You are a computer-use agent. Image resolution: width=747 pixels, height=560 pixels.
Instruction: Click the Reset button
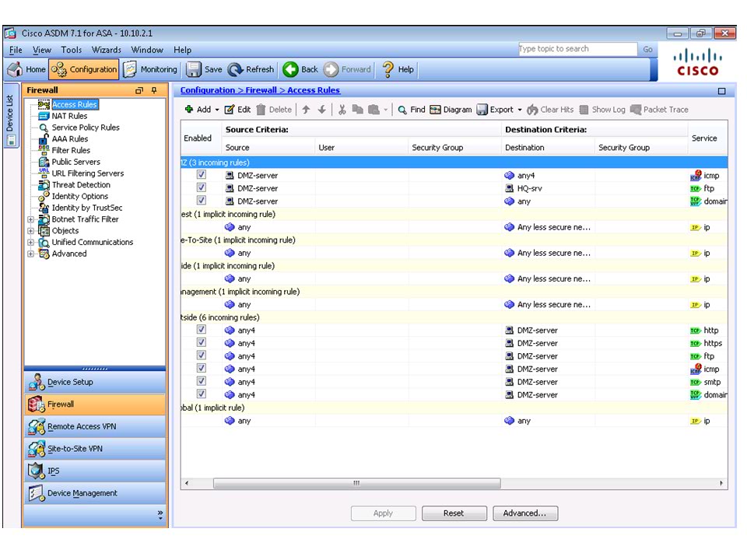454,513
